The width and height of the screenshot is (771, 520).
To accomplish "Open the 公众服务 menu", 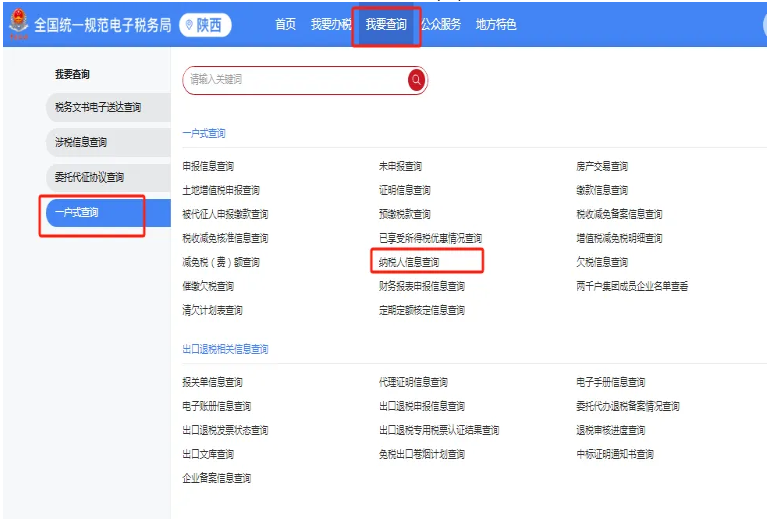I will tap(441, 25).
